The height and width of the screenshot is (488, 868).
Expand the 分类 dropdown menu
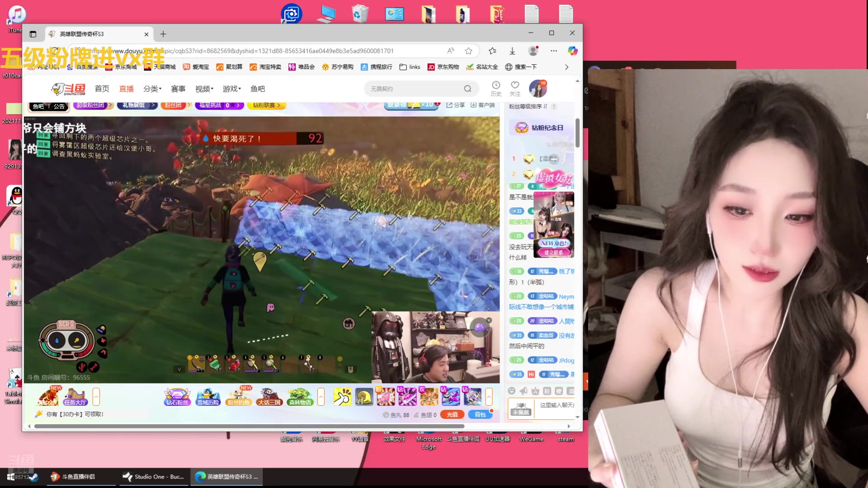[x=152, y=89]
